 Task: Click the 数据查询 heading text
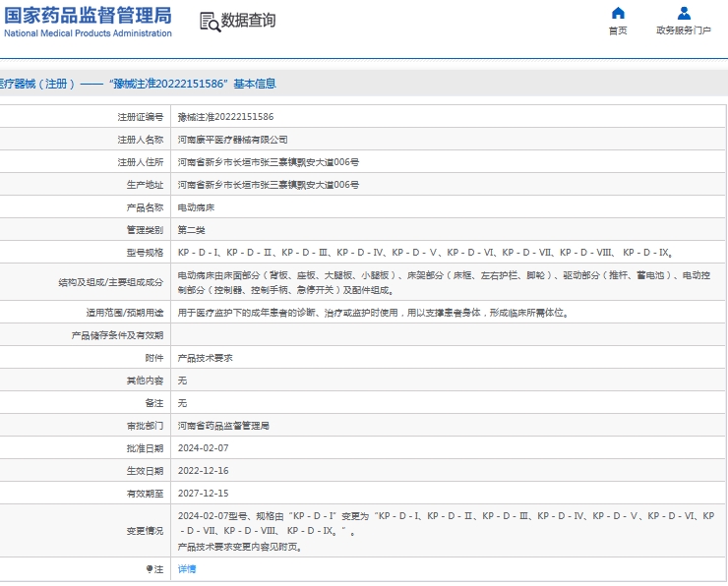(x=248, y=21)
